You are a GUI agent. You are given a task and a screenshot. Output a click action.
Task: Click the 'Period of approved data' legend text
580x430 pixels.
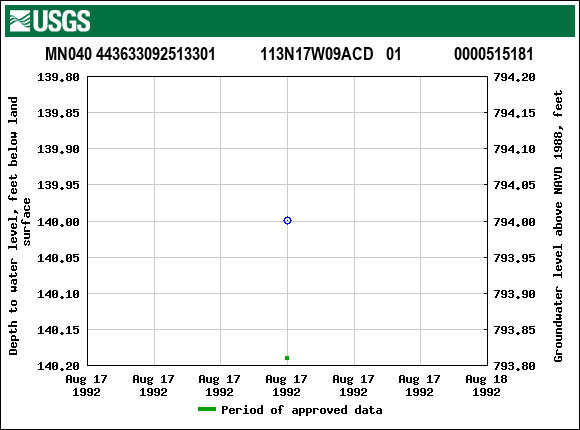301,410
